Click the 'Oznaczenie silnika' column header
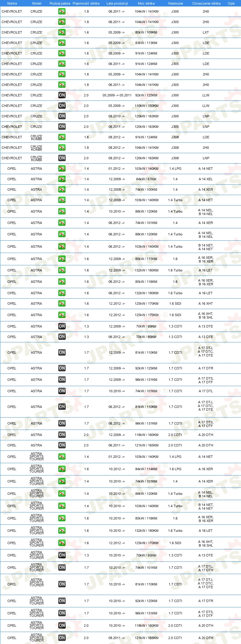This screenshot has height=644, width=241. pos(206,3)
